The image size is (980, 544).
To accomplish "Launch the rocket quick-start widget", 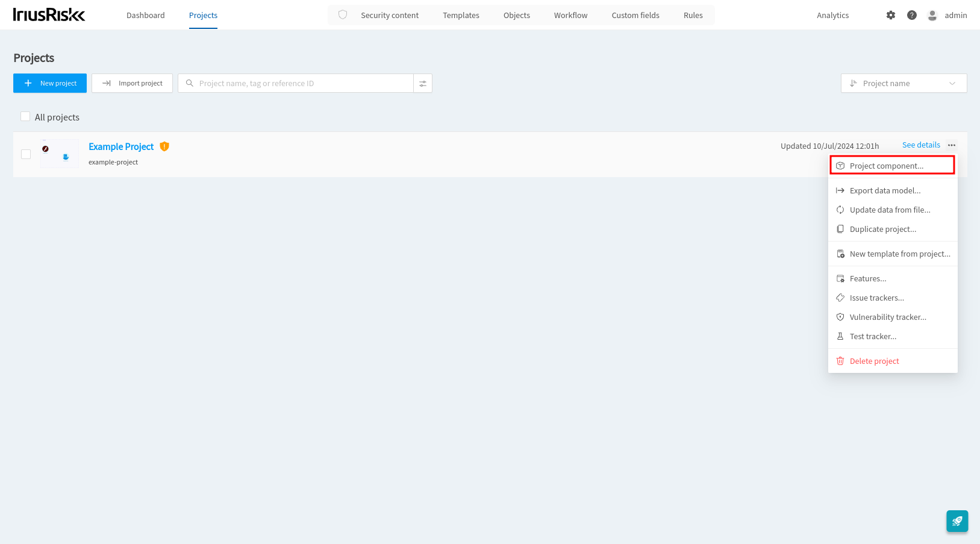I will (957, 521).
